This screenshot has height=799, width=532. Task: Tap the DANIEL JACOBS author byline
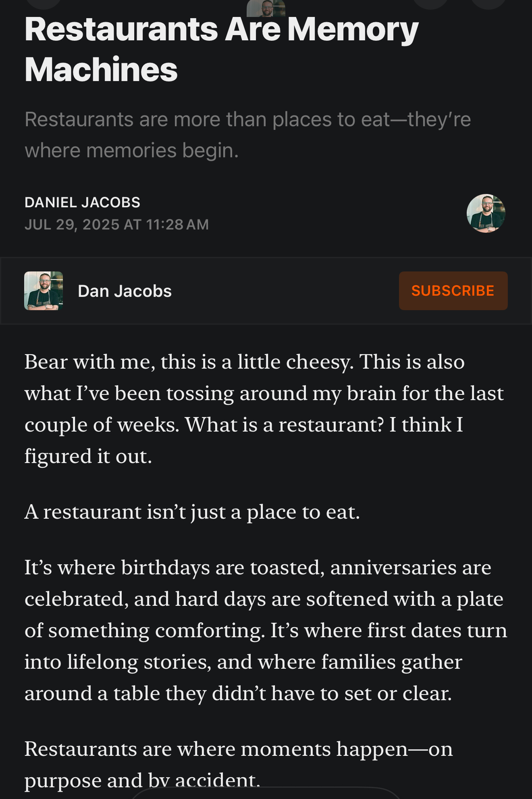point(82,202)
